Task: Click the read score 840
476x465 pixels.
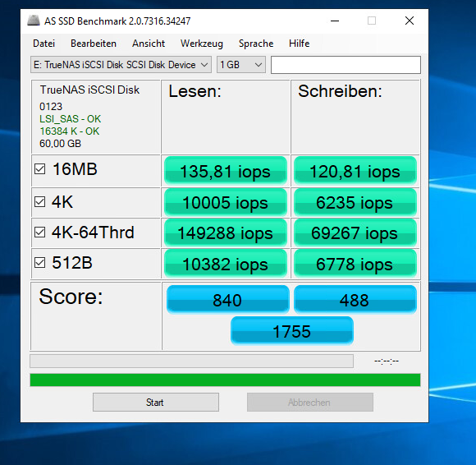Action: pyautogui.click(x=227, y=300)
